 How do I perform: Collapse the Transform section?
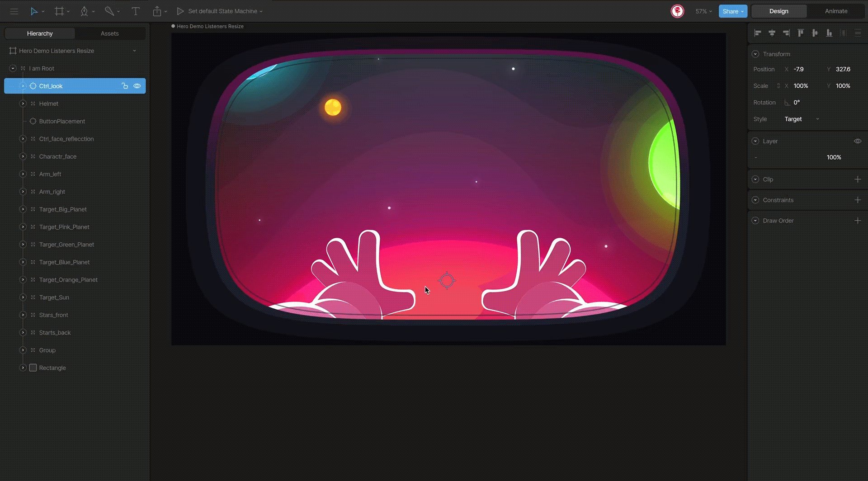click(x=755, y=54)
